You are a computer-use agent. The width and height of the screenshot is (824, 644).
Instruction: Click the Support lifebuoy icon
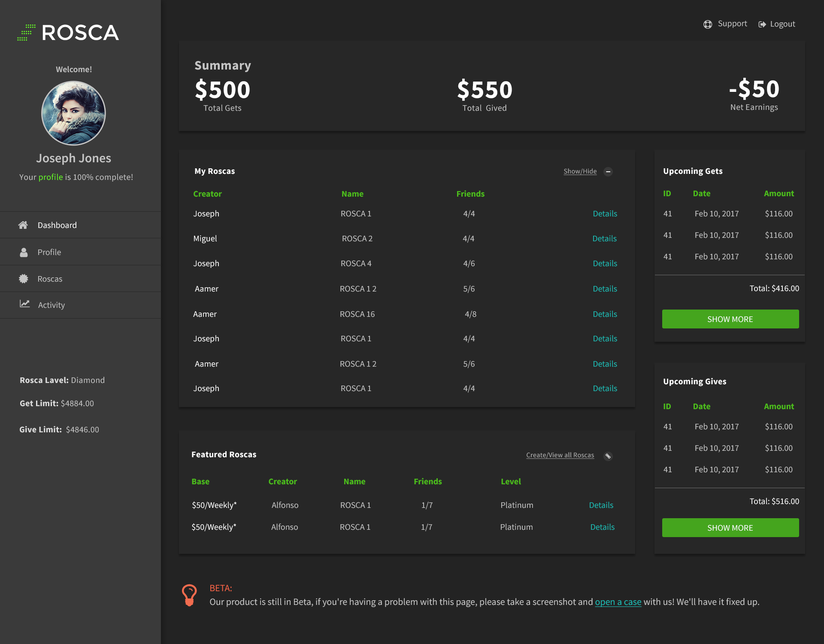coord(708,24)
